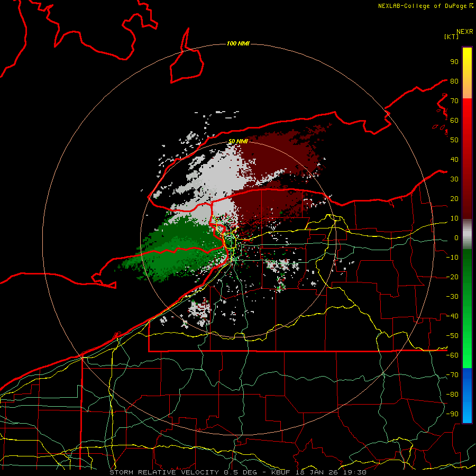Screen dimensions: 476x476
Task: Click the large green inbound velocity area
Action: point(179,249)
